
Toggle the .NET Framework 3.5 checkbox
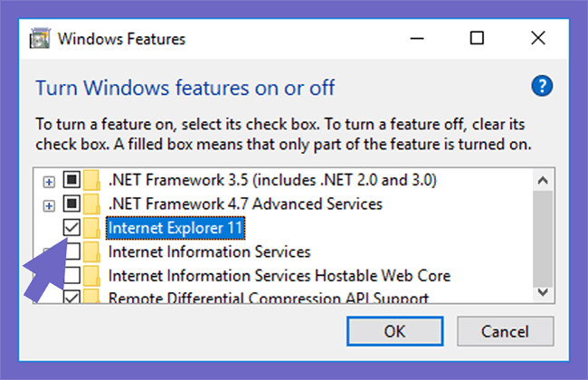(71, 180)
